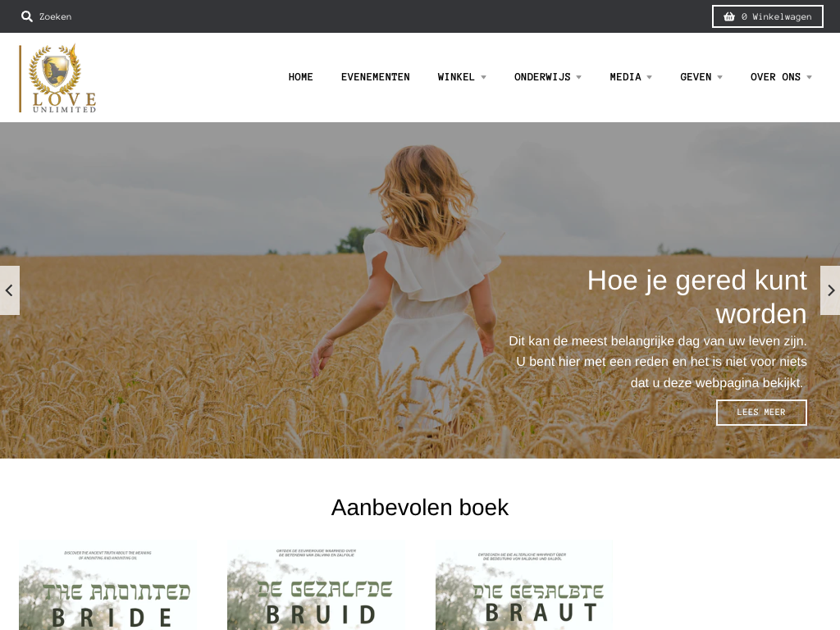Open the WINKEL menu item
This screenshot has width=840, height=630.
tap(456, 77)
